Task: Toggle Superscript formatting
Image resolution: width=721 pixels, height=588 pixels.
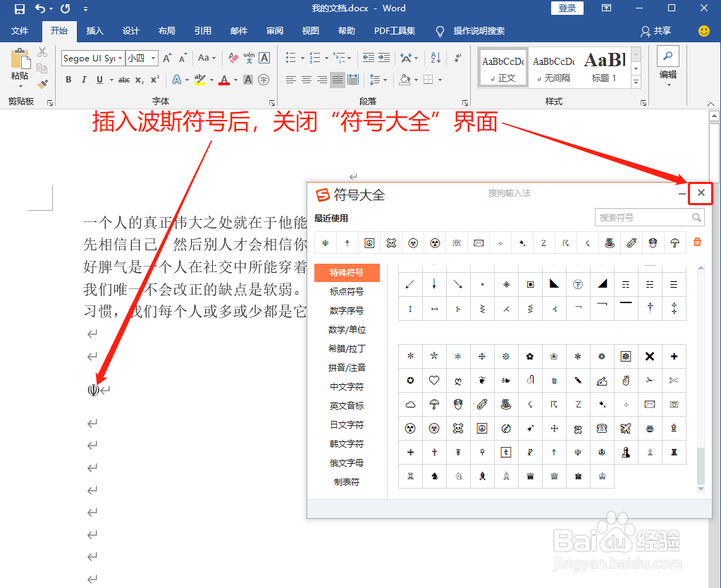Action: click(x=155, y=79)
